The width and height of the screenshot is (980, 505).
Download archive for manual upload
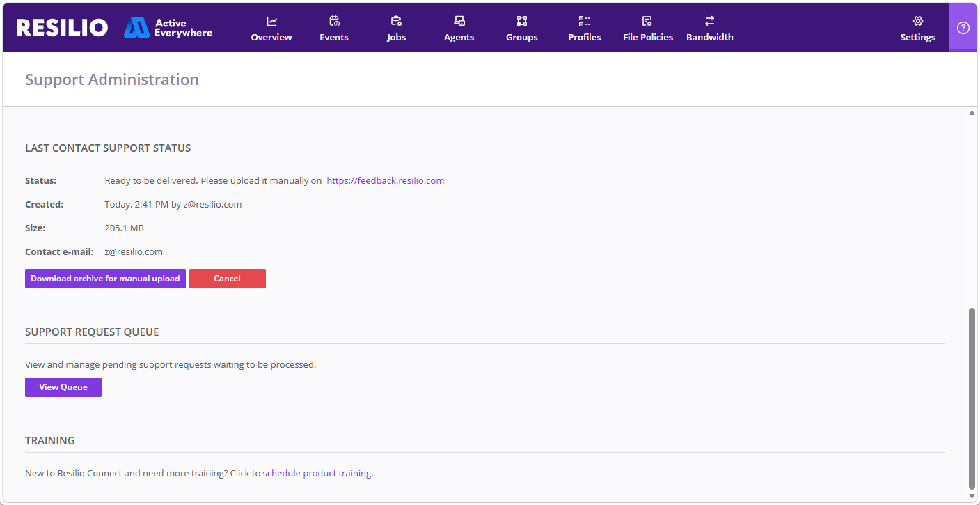point(105,279)
